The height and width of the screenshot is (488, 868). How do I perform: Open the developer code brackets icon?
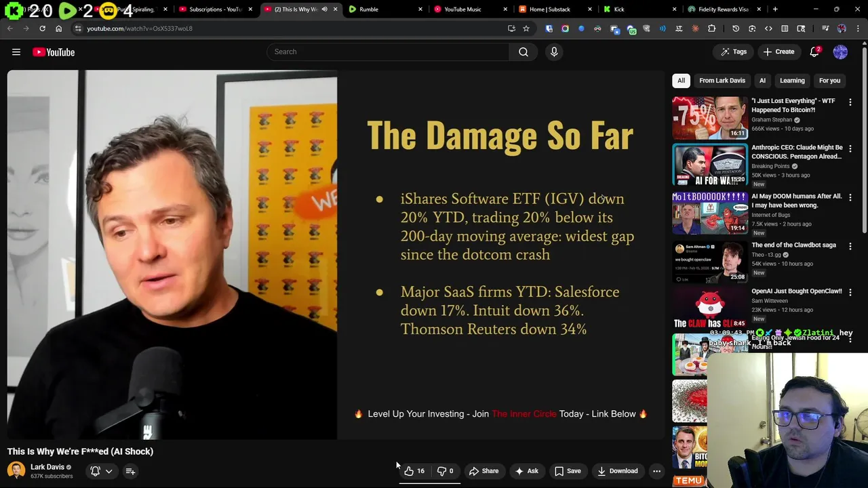point(768,28)
